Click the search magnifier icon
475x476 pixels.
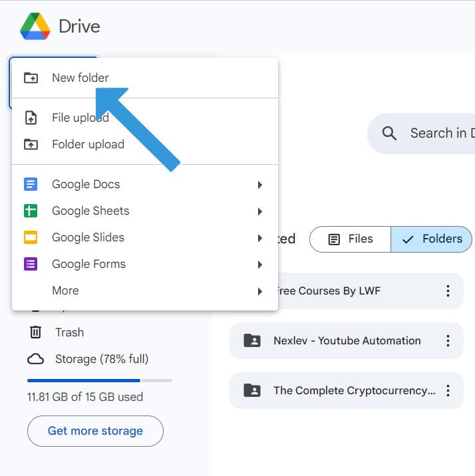click(389, 133)
